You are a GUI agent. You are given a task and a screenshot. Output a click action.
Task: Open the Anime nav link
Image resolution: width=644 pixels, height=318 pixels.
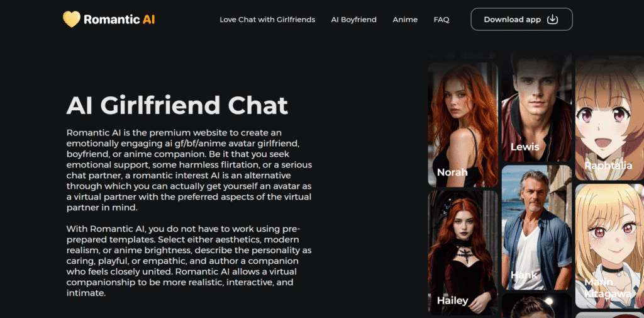405,20
